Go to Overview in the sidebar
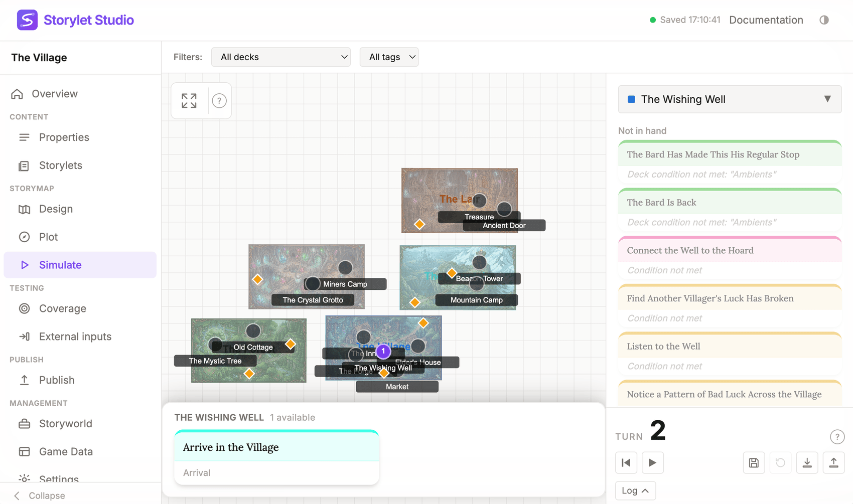 click(x=80, y=94)
